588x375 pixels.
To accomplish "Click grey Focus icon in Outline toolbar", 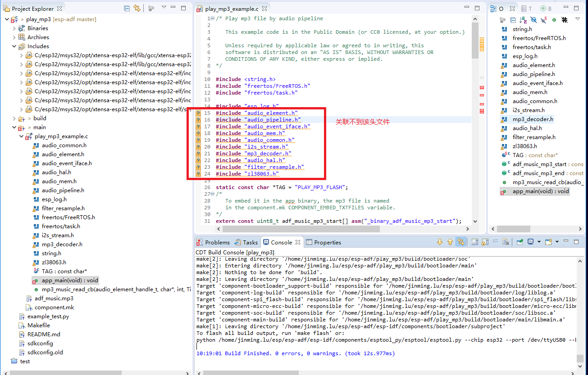I will (503, 20).
